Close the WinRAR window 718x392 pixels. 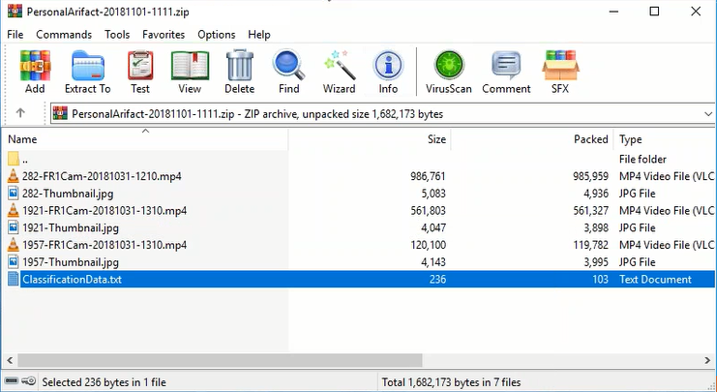click(x=696, y=11)
